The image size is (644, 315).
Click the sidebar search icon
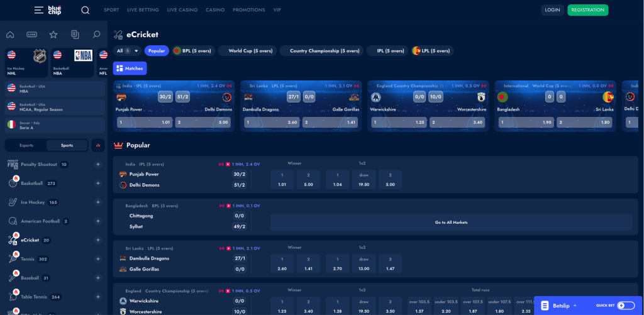[x=96, y=35]
